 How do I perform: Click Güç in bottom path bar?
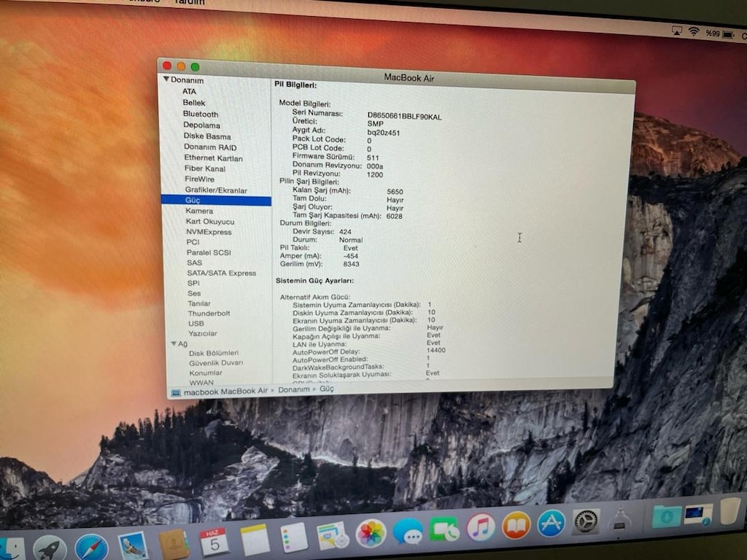[x=326, y=389]
